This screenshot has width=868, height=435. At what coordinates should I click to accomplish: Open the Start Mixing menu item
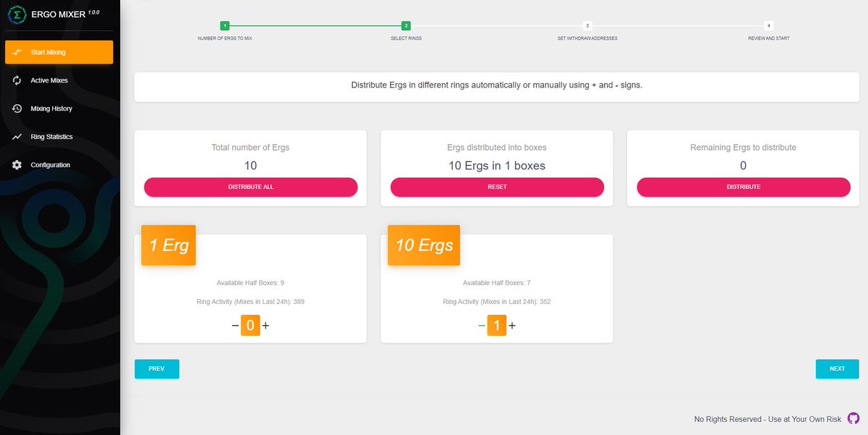pyautogui.click(x=59, y=52)
